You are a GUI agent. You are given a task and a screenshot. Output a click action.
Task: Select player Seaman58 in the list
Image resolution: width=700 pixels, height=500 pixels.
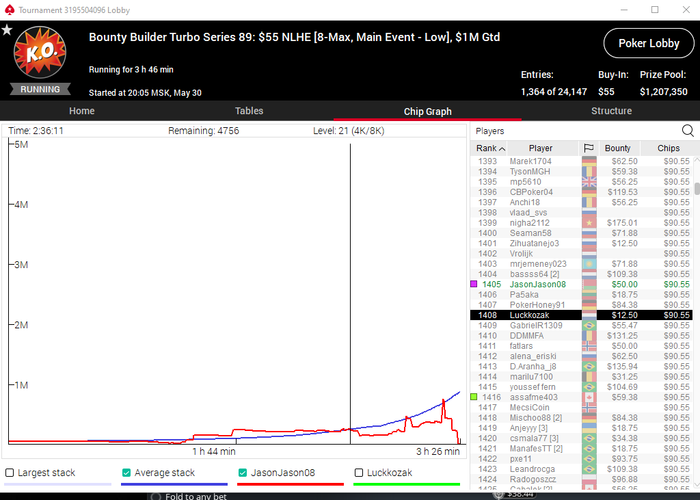pyautogui.click(x=581, y=233)
